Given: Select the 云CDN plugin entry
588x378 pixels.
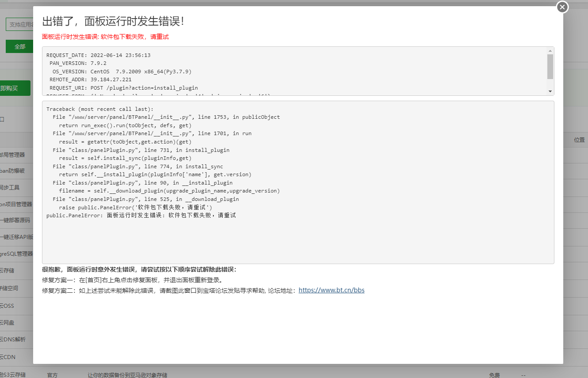Looking at the screenshot, I should [x=12, y=357].
